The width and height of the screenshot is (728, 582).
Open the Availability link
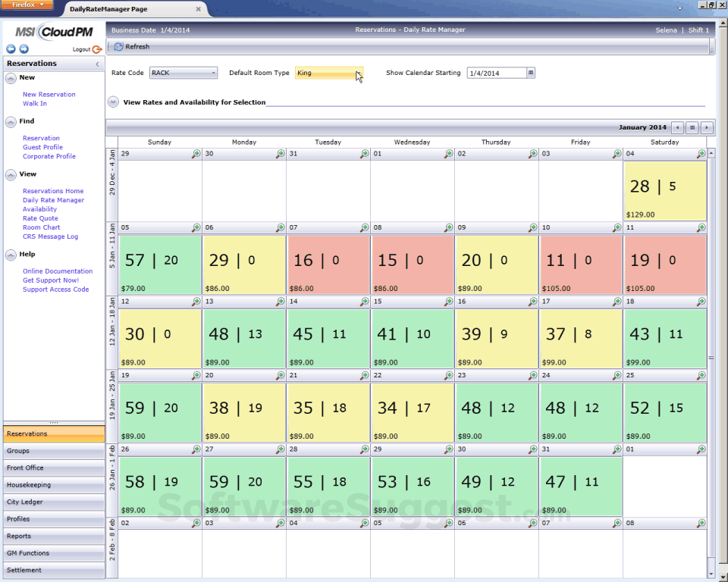40,209
